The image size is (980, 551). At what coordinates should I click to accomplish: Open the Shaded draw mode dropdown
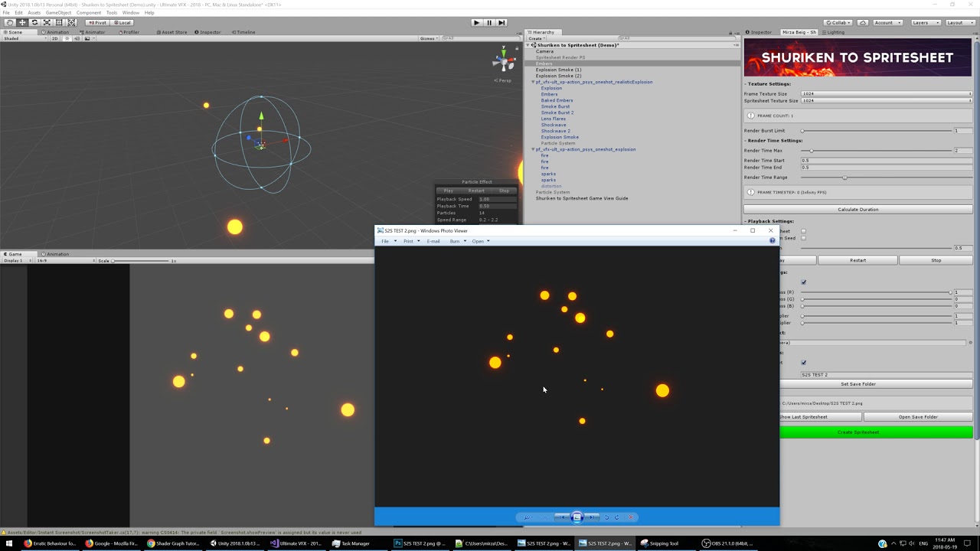[x=24, y=38]
